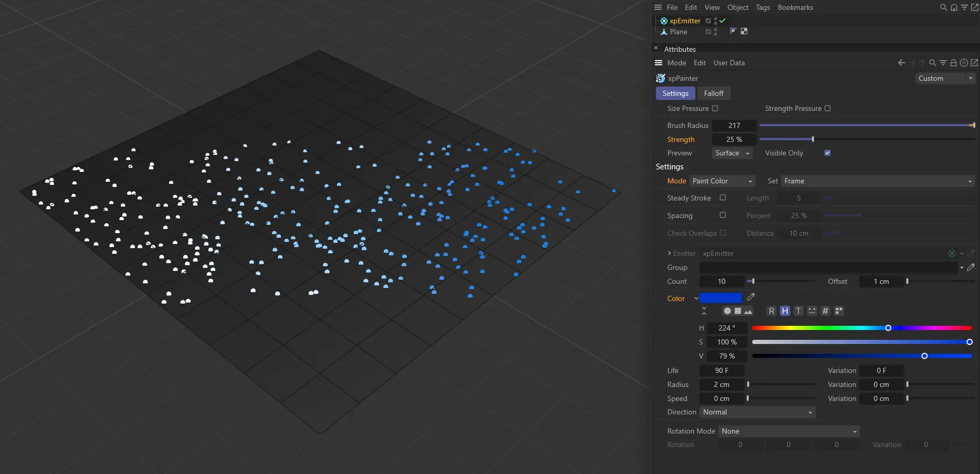Click the Attributes back arrow icon
Viewport: 980px width, 474px height.
(902, 63)
